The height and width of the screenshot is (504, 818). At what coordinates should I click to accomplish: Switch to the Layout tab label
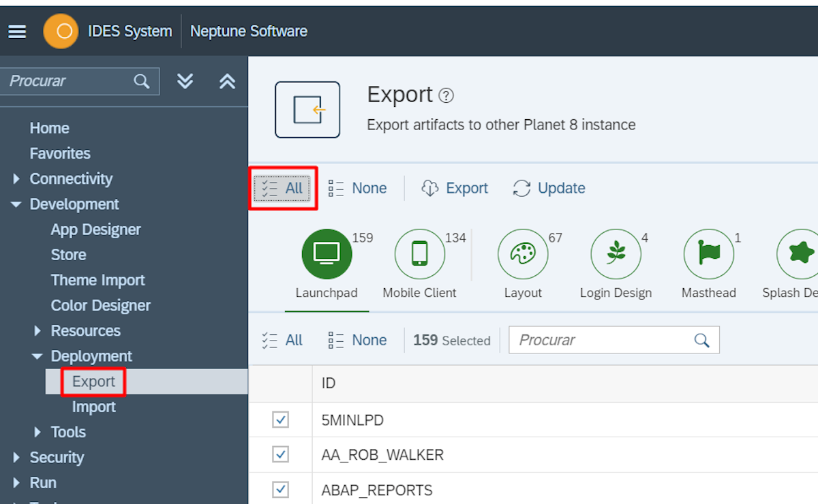tap(523, 293)
